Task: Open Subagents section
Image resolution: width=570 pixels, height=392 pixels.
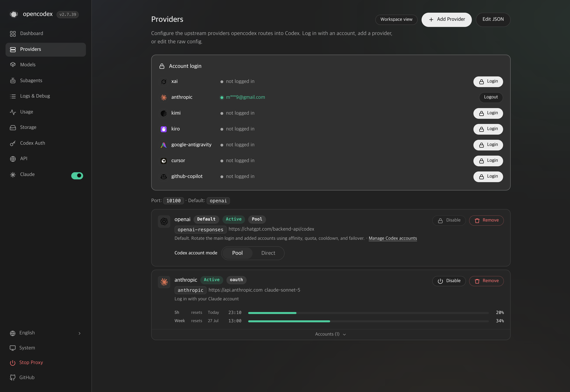Action: [46, 81]
